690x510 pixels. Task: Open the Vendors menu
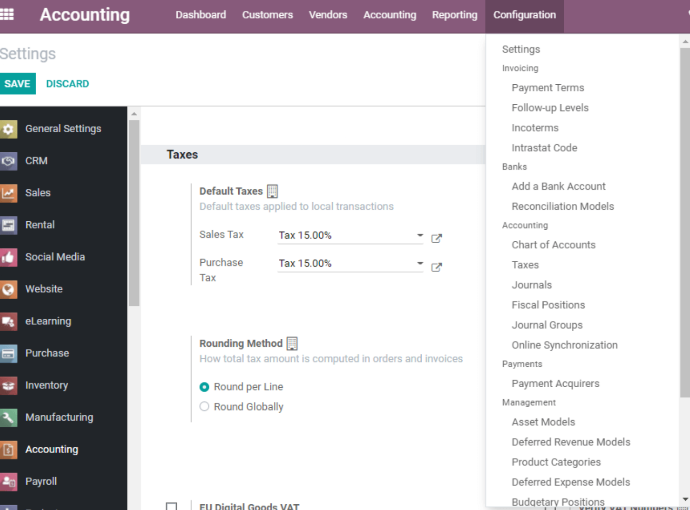[328, 15]
